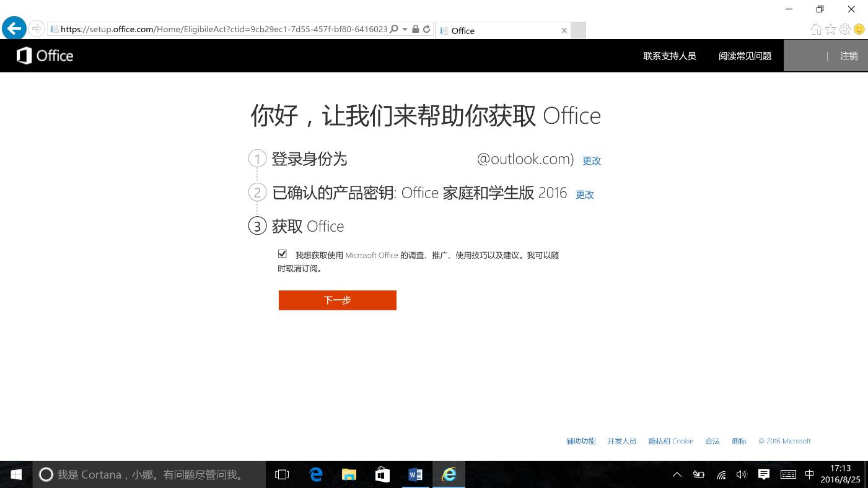Uncheck the Microsoft Office tips subscription checkbox
868x488 pixels.
point(283,253)
